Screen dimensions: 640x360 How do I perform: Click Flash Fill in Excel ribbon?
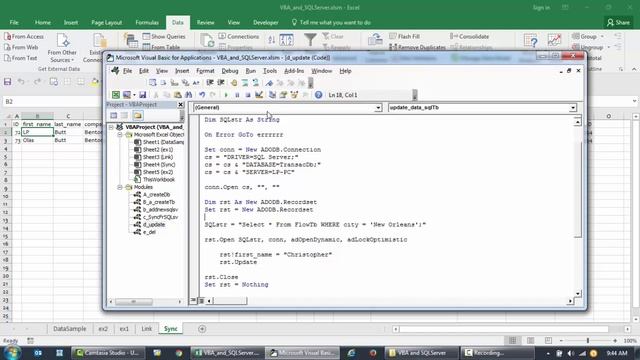404,36
